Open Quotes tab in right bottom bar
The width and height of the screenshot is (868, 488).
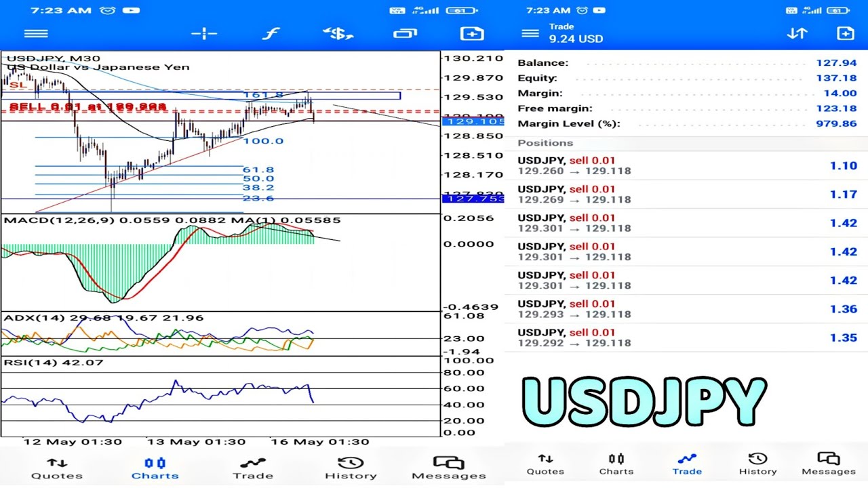[x=545, y=464]
